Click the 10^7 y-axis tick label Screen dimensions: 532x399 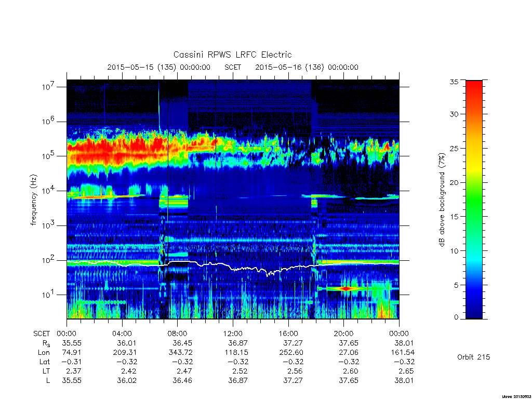pyautogui.click(x=49, y=87)
